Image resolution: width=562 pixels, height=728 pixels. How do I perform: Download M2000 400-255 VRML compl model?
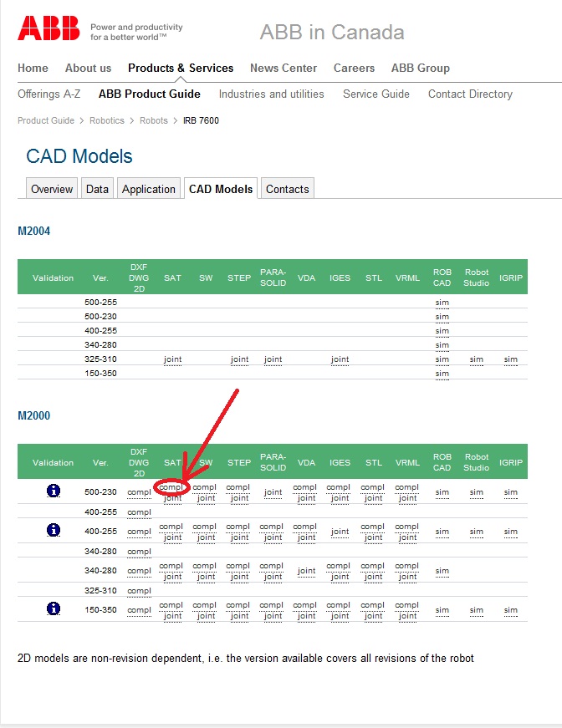coord(407,527)
